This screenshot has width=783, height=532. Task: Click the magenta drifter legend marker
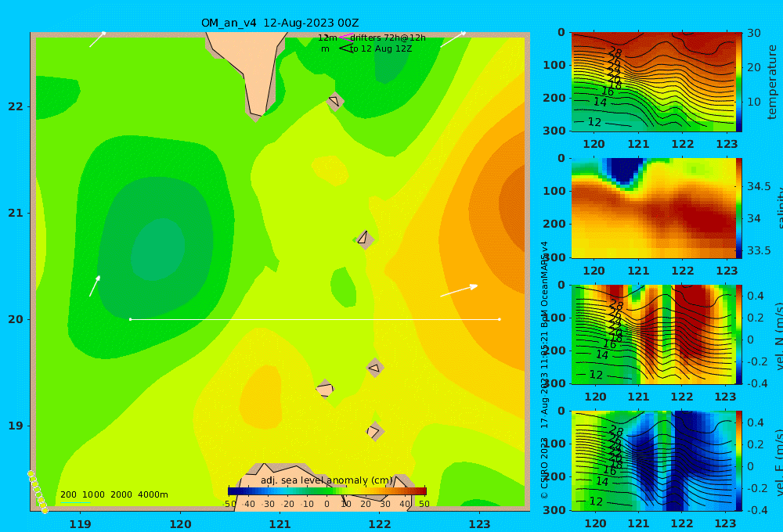345,38
